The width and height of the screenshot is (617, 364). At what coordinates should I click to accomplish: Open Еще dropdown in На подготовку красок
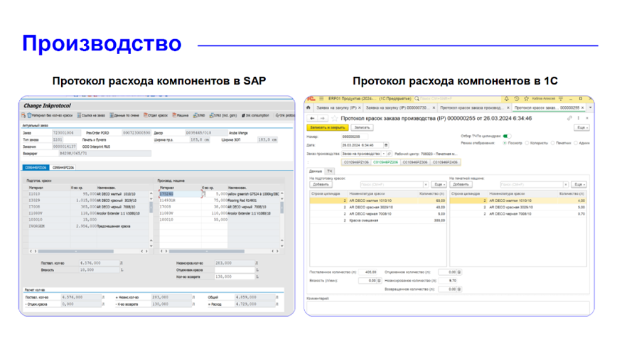click(439, 184)
